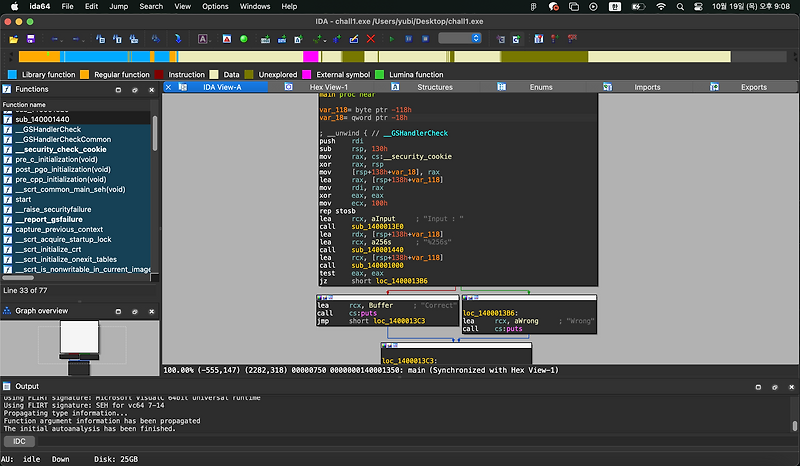The image size is (800, 466).
Task: Select the sub_140001440 function
Action: pos(40,119)
